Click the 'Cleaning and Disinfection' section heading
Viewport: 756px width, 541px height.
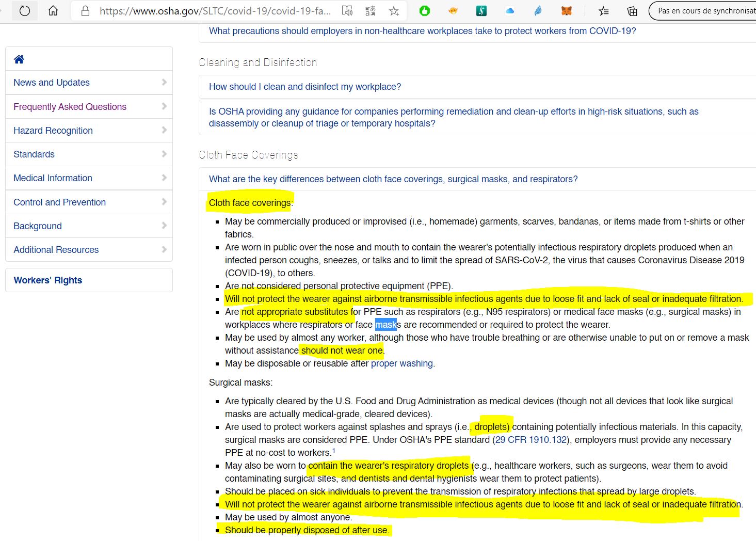[x=258, y=62]
